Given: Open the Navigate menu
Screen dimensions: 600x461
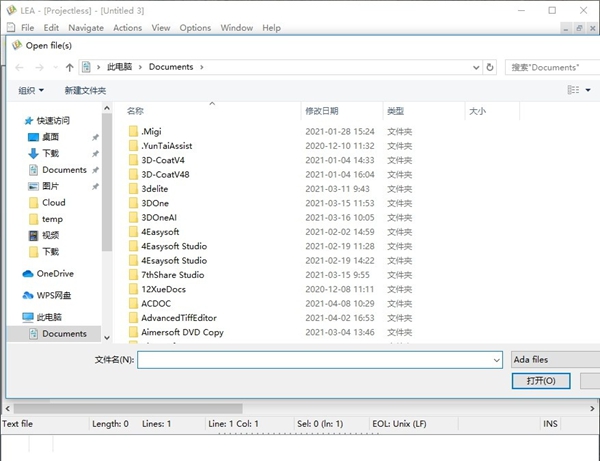Looking at the screenshot, I should tap(86, 28).
